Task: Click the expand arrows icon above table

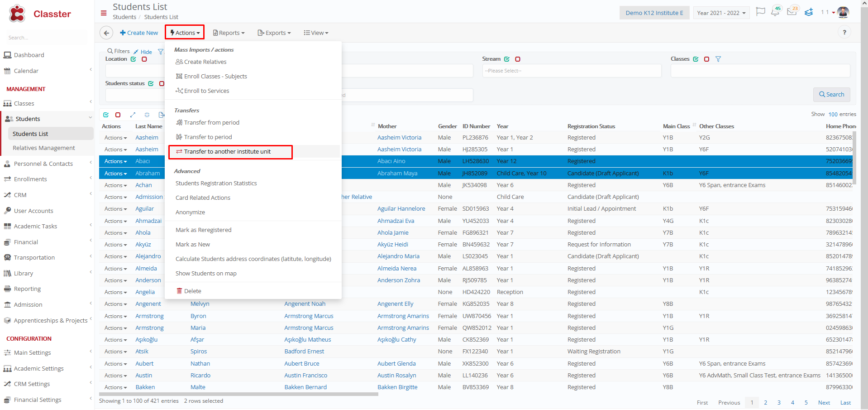Action: [x=133, y=115]
